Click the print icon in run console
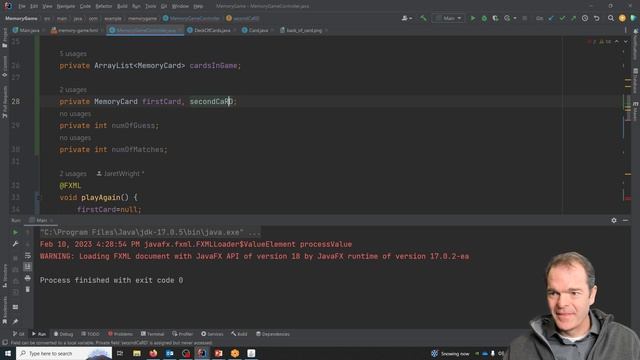 point(28,278)
